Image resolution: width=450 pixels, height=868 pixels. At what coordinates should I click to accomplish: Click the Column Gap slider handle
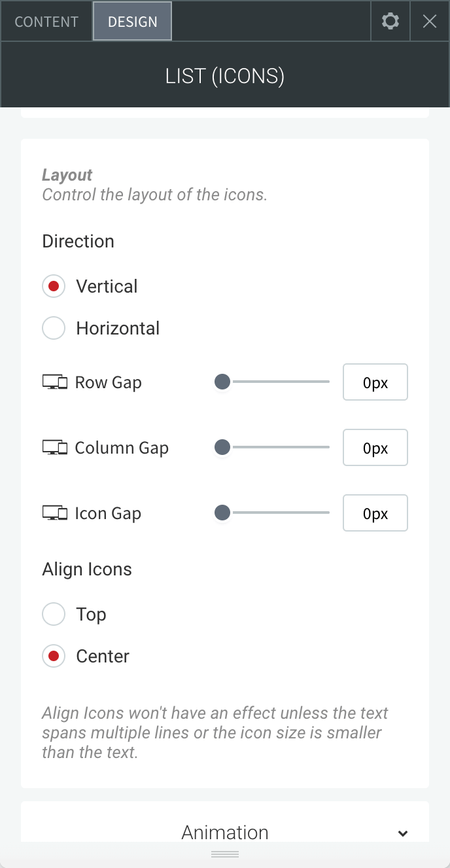tap(222, 447)
